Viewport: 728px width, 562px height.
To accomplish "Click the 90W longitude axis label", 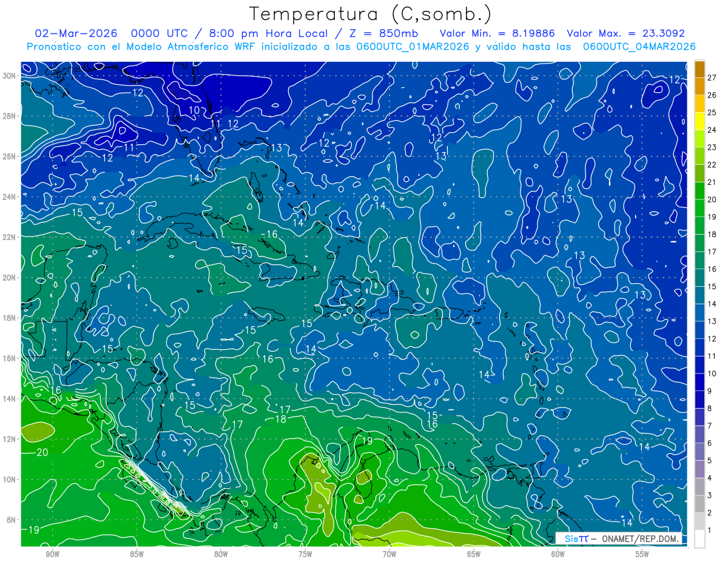I will pos(52,554).
